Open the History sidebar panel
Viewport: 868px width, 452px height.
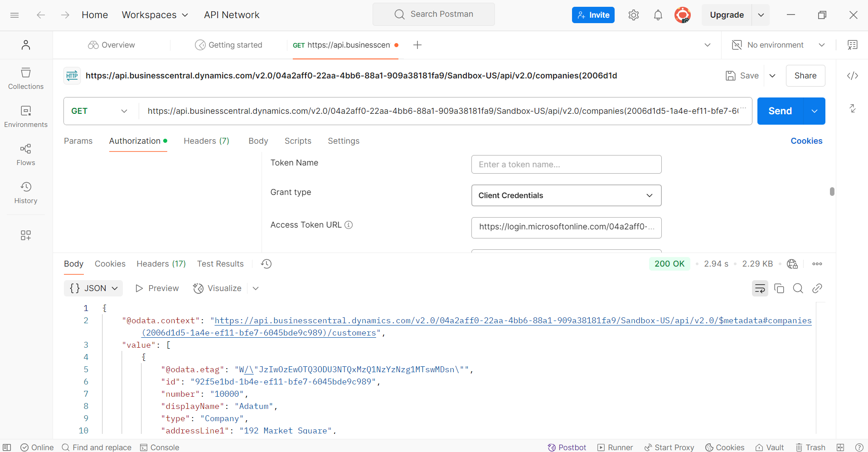click(x=26, y=193)
